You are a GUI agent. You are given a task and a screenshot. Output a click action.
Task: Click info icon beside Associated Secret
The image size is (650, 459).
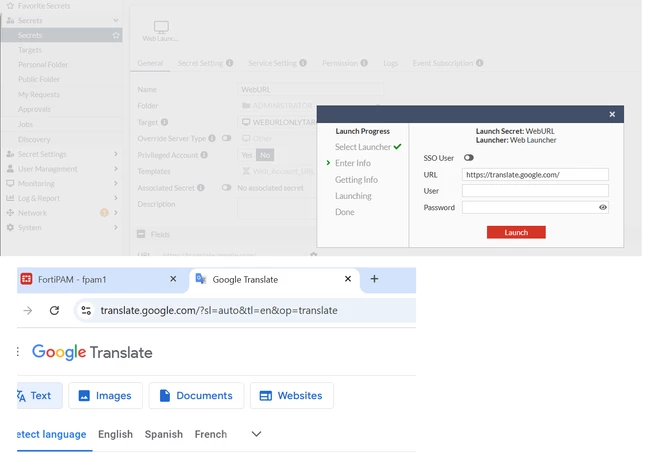201,188
